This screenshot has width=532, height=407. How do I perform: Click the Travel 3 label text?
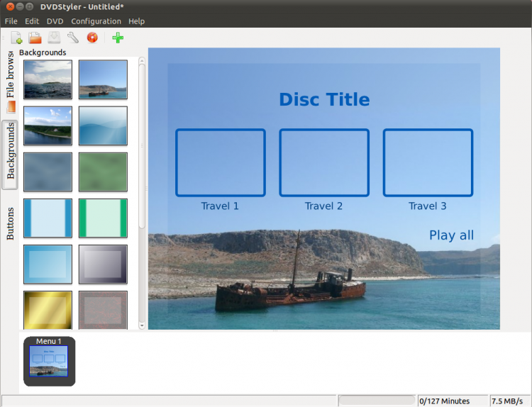point(428,206)
